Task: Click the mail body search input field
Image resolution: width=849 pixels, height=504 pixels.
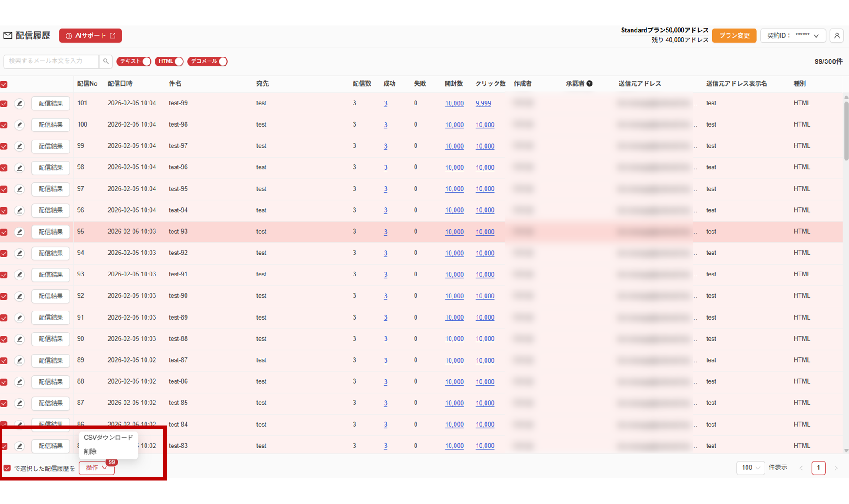Action: [x=51, y=61]
